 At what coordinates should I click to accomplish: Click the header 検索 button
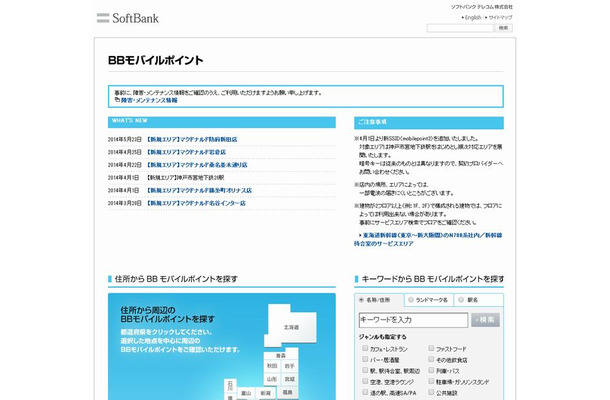503,28
